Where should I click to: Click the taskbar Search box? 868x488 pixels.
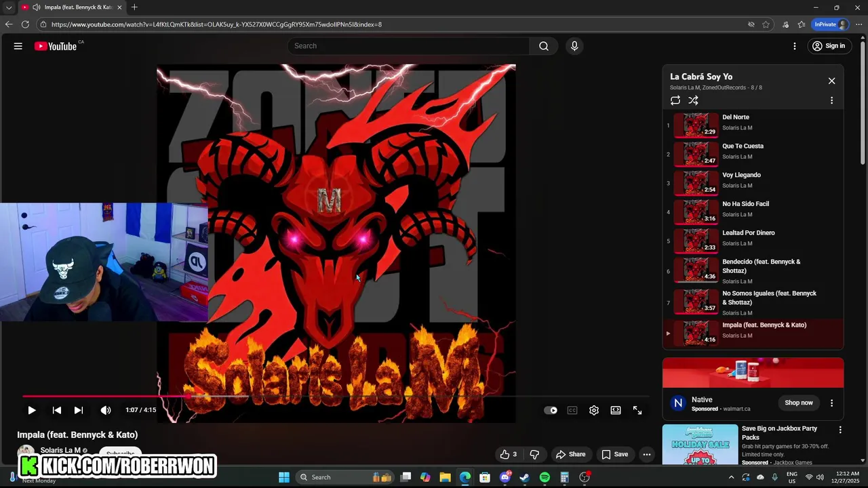(345, 477)
